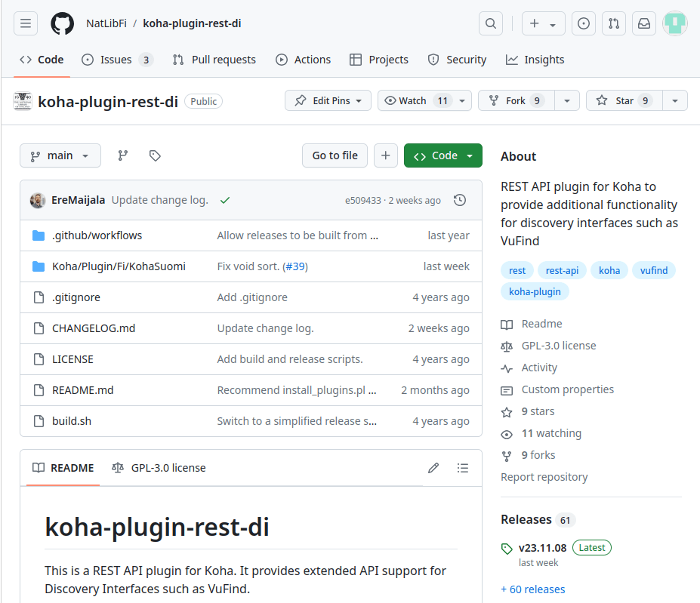Expand the Watch dropdown arrow
This screenshot has width=700, height=603.
tap(462, 101)
